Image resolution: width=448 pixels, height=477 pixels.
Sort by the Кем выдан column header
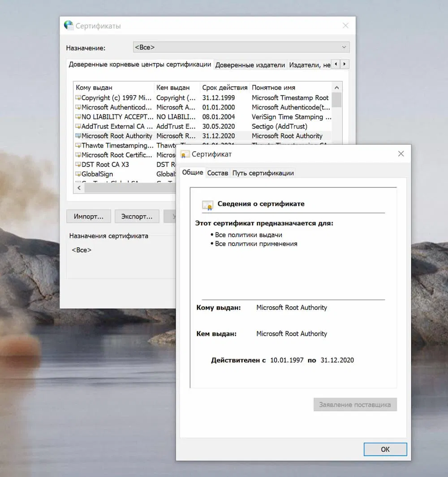(177, 88)
